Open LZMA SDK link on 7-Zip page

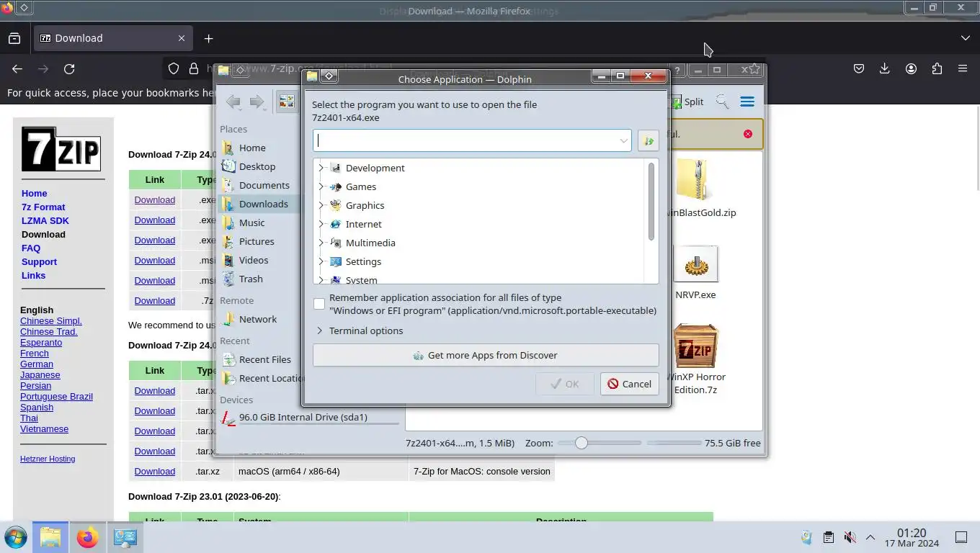click(x=45, y=220)
